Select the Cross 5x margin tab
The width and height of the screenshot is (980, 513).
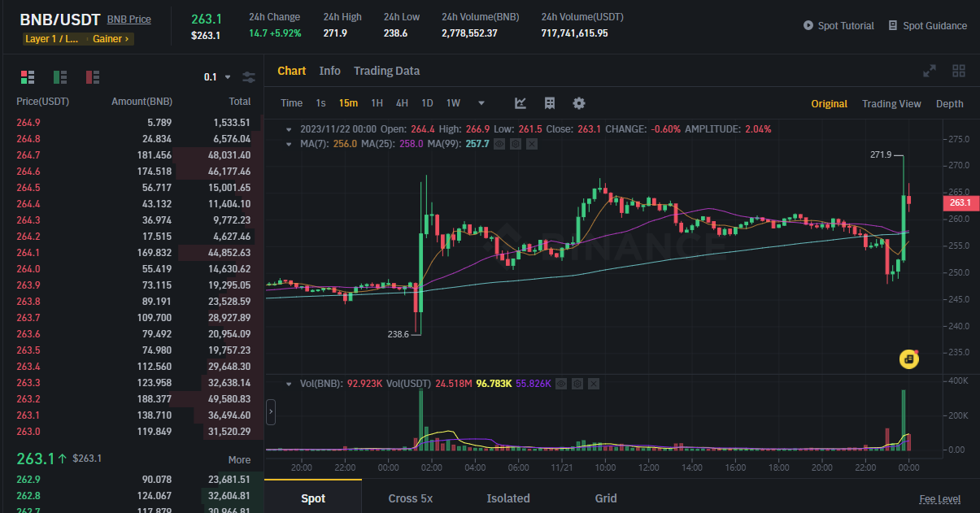coord(409,498)
